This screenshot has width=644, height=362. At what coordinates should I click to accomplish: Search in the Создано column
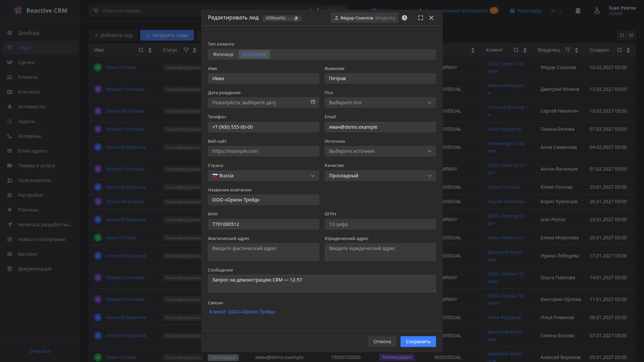point(620,50)
